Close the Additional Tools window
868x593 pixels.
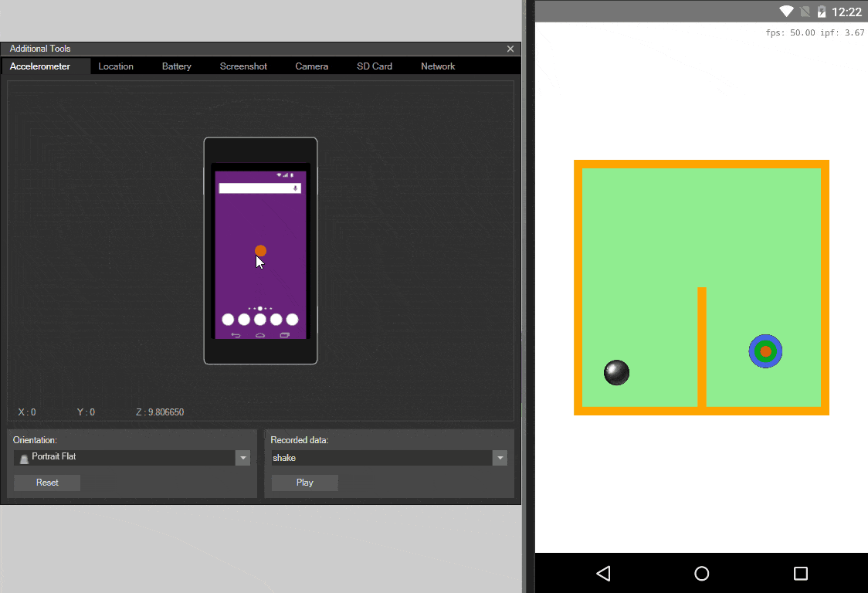pos(510,49)
